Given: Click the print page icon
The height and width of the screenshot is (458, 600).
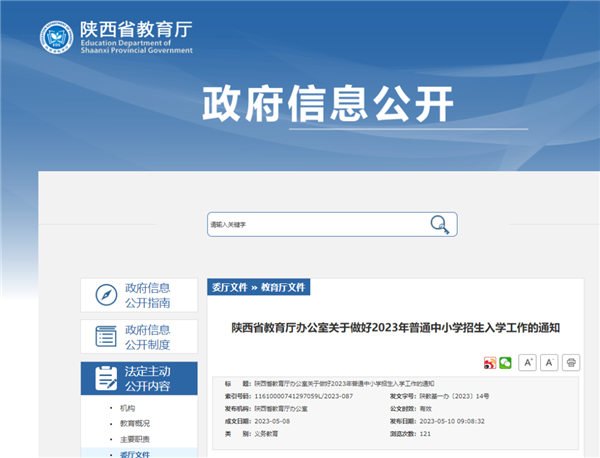Looking at the screenshot, I should coord(571,362).
